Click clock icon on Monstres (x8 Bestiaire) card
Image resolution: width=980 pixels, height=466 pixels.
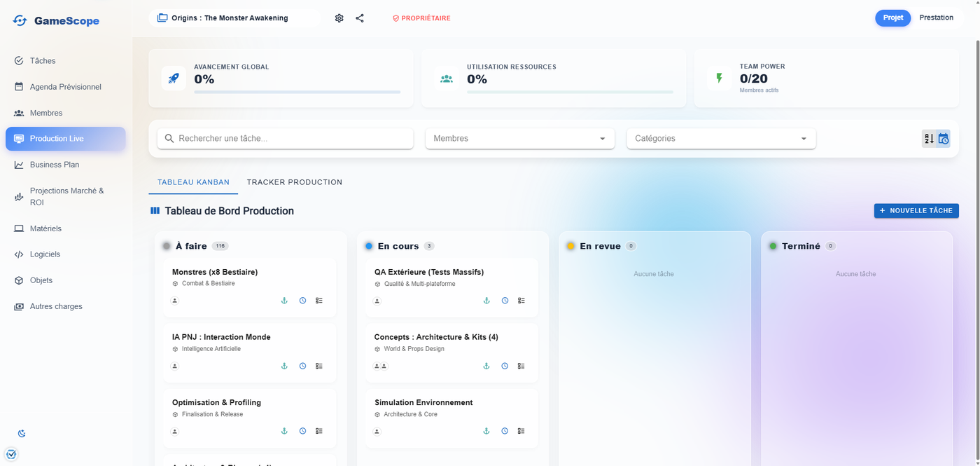pyautogui.click(x=302, y=301)
